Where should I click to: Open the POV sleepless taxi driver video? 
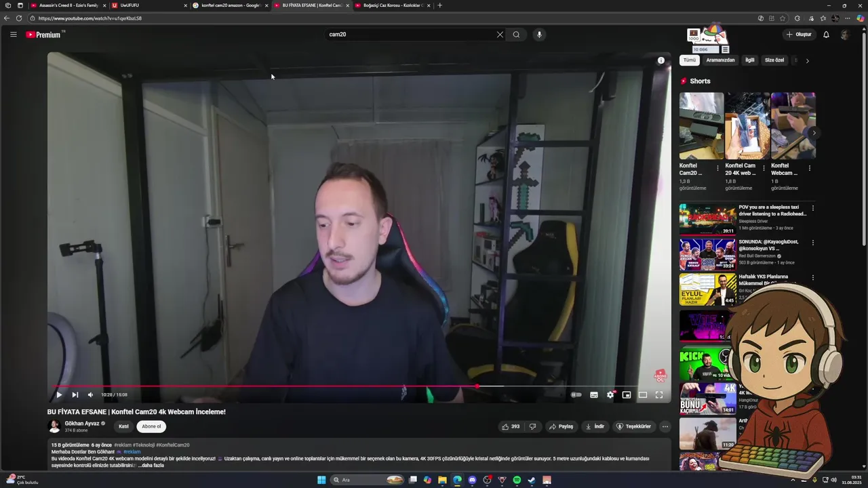pyautogui.click(x=708, y=220)
